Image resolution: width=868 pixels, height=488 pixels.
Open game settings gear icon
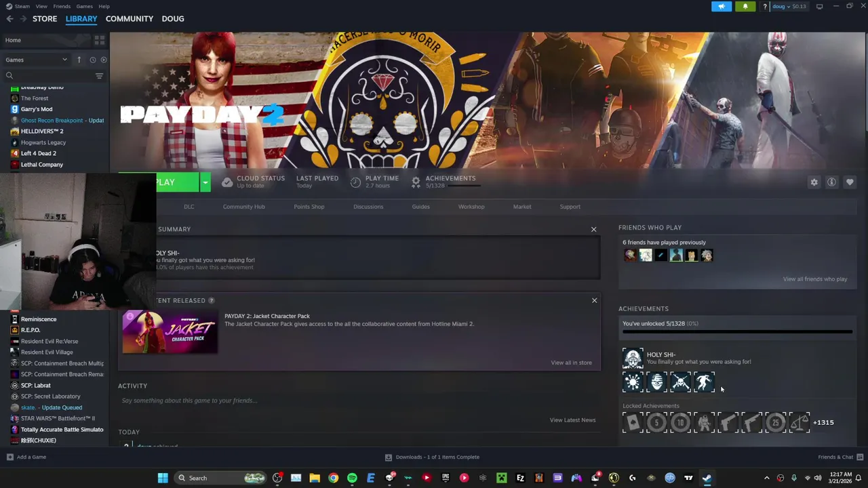[814, 182]
